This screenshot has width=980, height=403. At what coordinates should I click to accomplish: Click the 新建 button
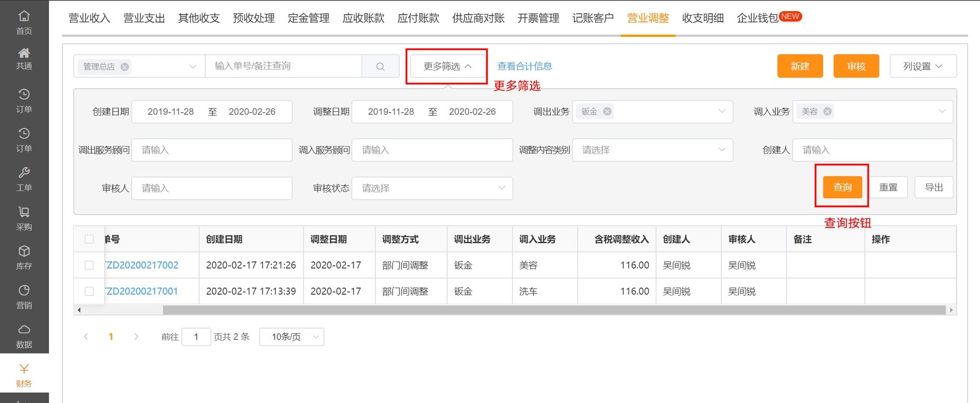pos(800,66)
